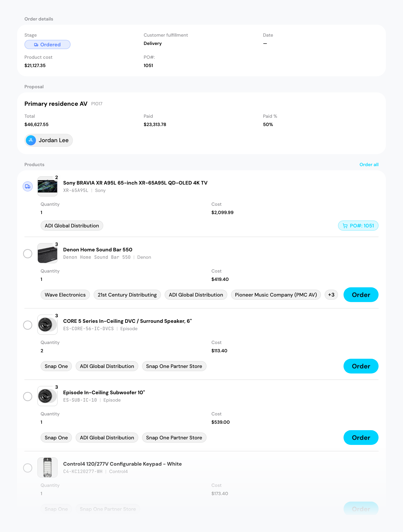Open the Ordered stage badge
This screenshot has width=403, height=532.
point(47,44)
